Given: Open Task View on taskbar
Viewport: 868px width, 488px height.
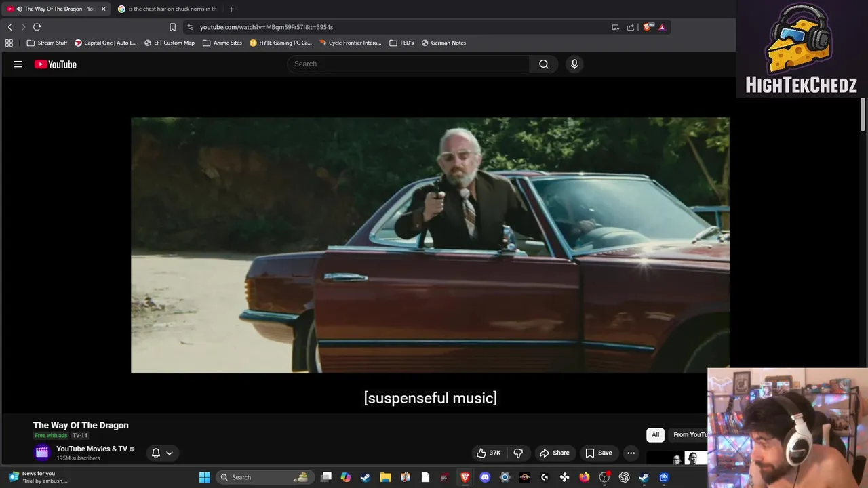Looking at the screenshot, I should coord(326,477).
